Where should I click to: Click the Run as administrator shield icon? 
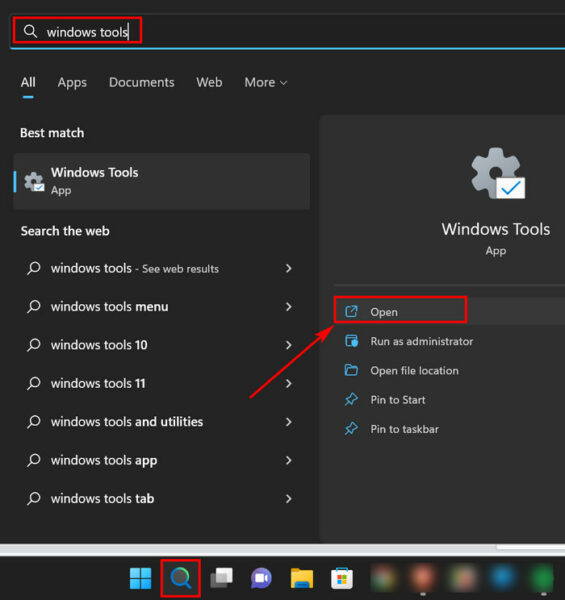coord(351,341)
